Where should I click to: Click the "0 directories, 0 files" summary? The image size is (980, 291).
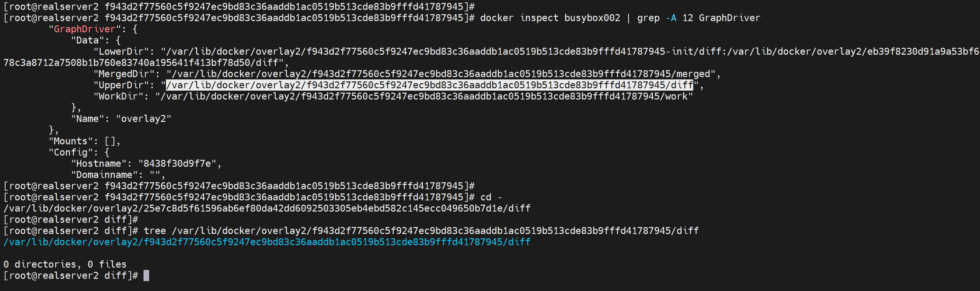(65, 264)
